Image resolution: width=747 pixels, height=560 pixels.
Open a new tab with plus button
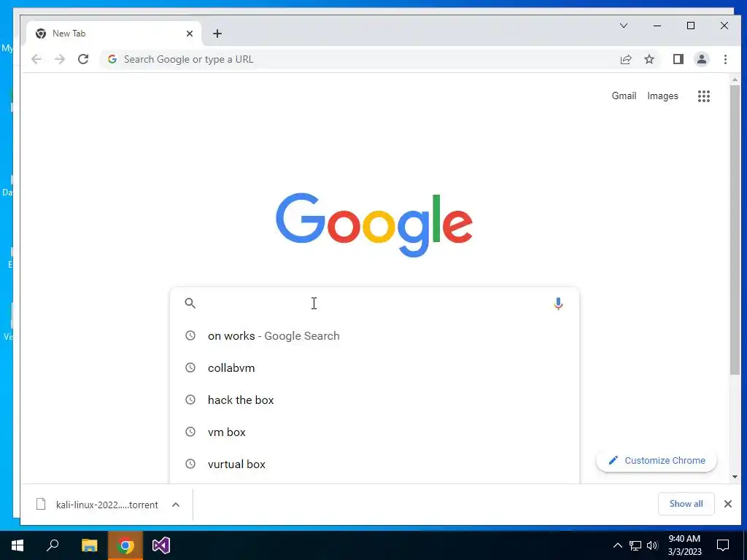click(217, 34)
